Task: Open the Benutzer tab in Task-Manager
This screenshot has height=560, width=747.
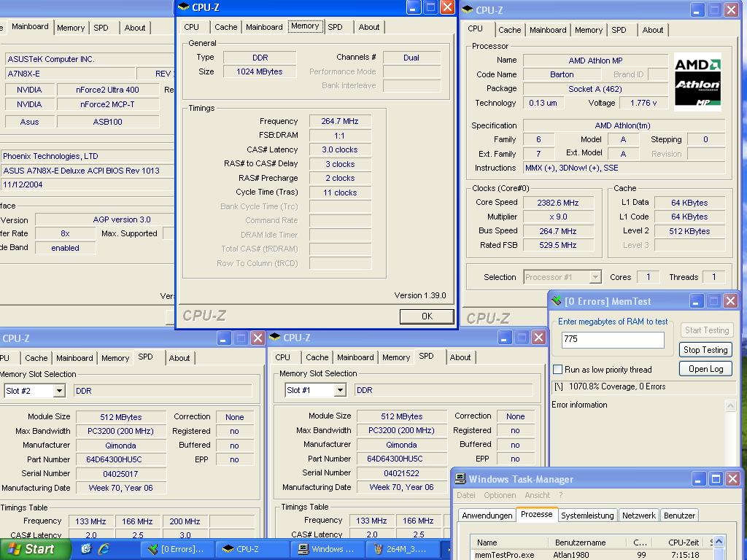Action: (x=679, y=516)
